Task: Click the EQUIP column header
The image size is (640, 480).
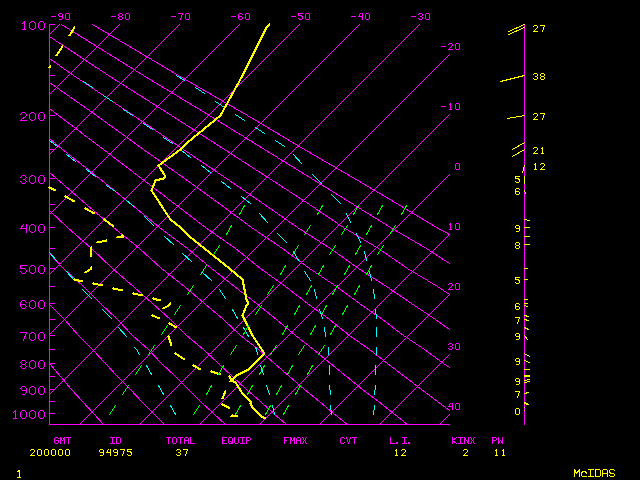Action: [x=236, y=440]
